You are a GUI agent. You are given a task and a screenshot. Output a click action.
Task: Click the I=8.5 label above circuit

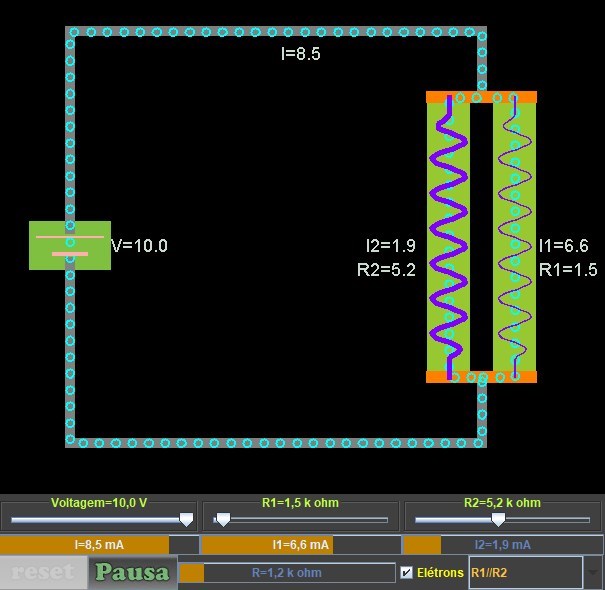[x=301, y=54]
